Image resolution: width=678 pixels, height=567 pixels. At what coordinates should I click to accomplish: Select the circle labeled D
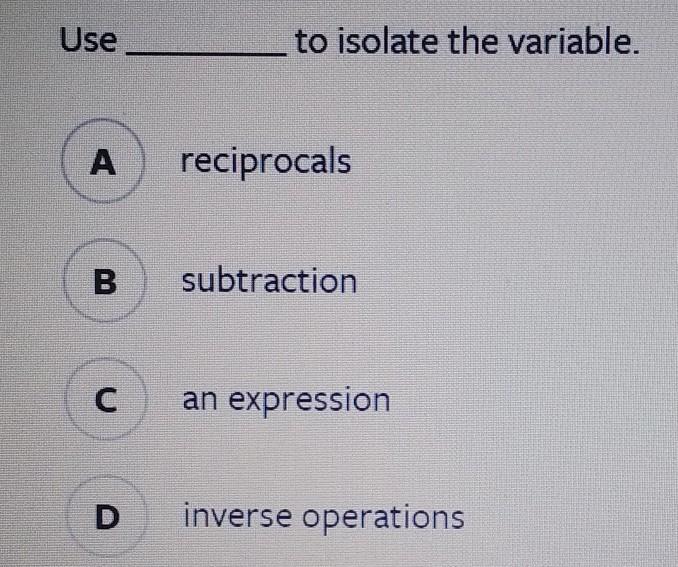click(106, 517)
